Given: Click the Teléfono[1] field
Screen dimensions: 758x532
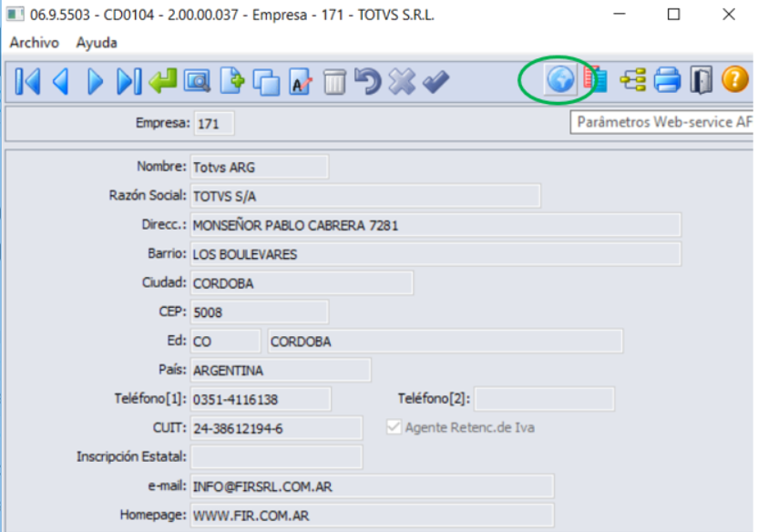Looking at the screenshot, I should [261, 399].
